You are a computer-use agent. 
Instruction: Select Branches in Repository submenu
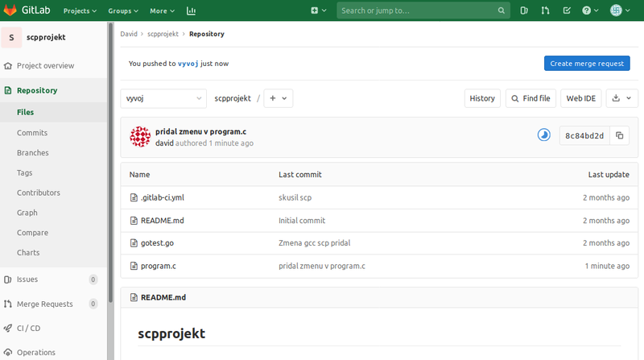(32, 153)
